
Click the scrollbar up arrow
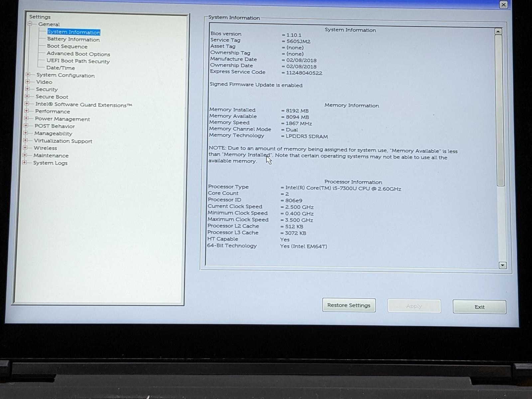pos(498,31)
